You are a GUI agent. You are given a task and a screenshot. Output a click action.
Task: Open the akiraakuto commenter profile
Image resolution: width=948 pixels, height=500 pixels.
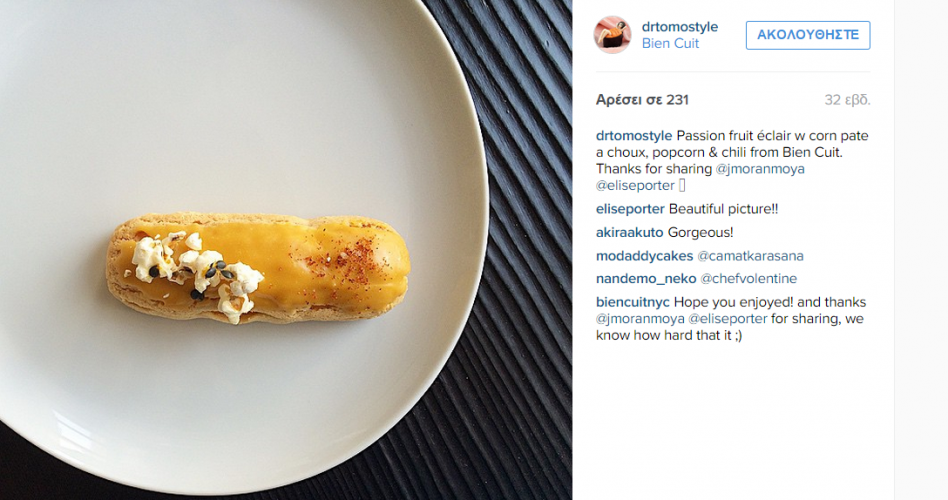[629, 232]
